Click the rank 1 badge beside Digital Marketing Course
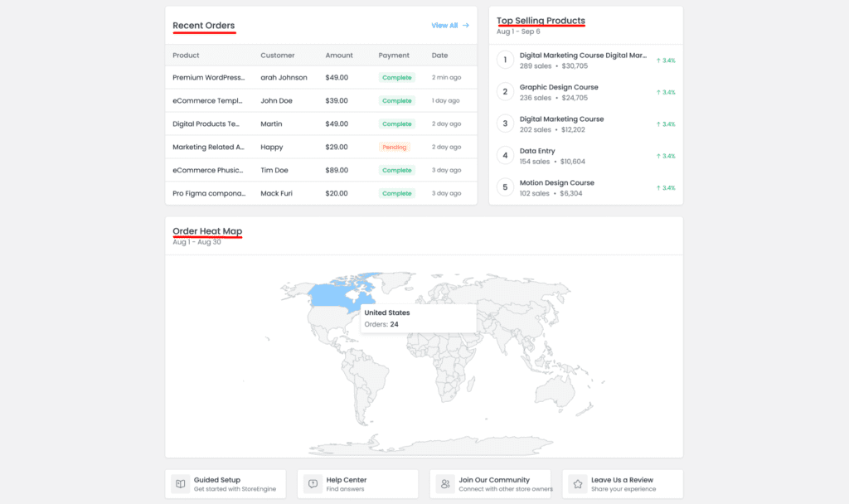849x504 pixels. coord(505,59)
